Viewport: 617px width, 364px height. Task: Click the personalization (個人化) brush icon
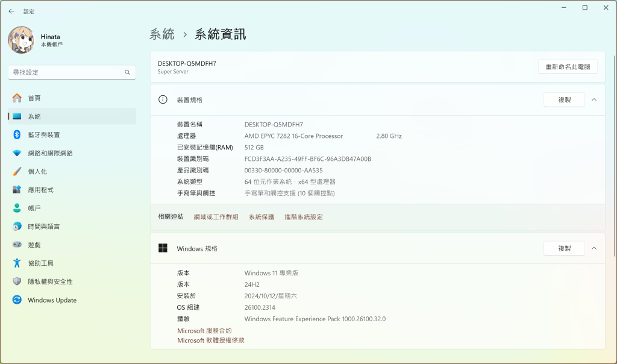click(x=17, y=171)
